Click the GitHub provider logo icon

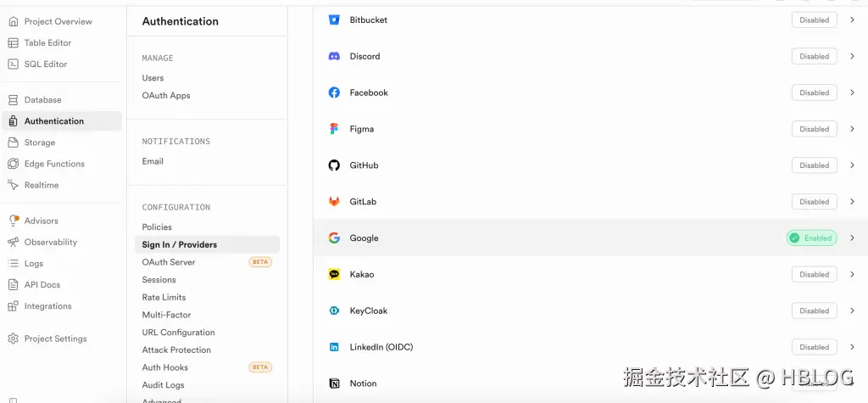click(x=334, y=165)
